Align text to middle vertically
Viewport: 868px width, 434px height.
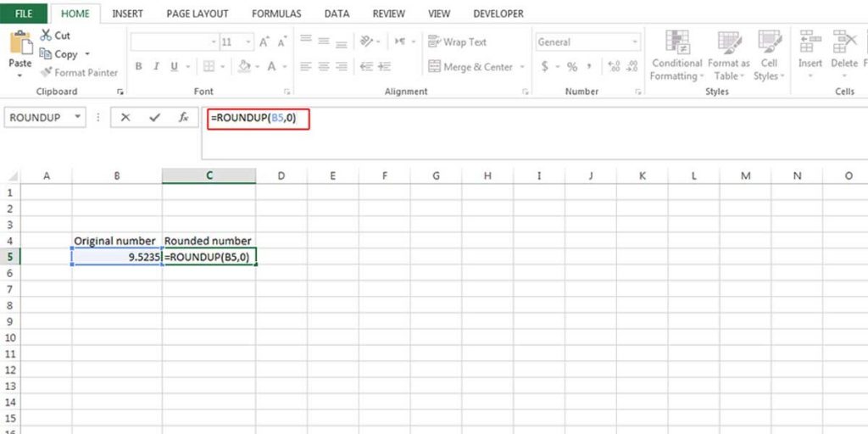pyautogui.click(x=324, y=41)
